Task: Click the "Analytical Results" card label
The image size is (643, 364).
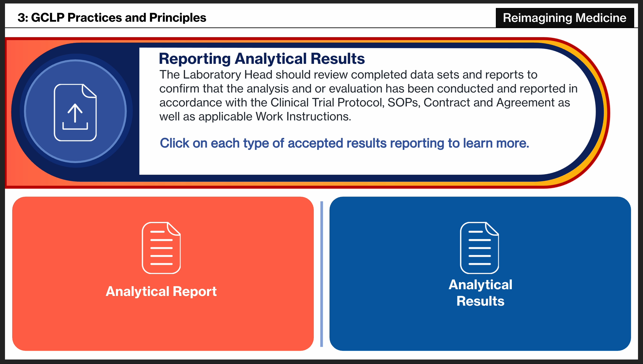Action: 480,292
